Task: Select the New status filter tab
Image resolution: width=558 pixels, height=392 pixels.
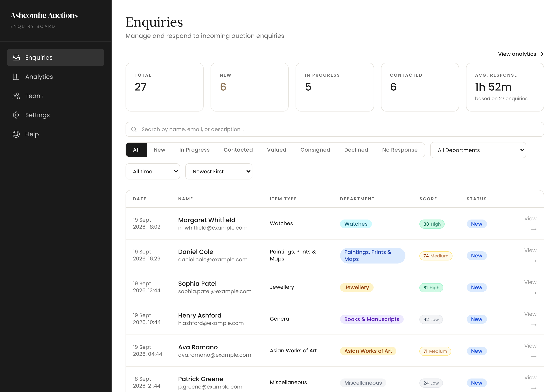Action: (x=159, y=150)
